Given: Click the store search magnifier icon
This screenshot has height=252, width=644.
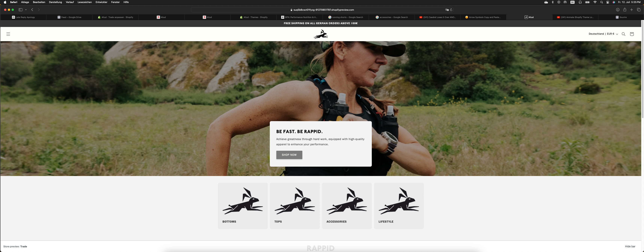Looking at the screenshot, I should pyautogui.click(x=623, y=34).
